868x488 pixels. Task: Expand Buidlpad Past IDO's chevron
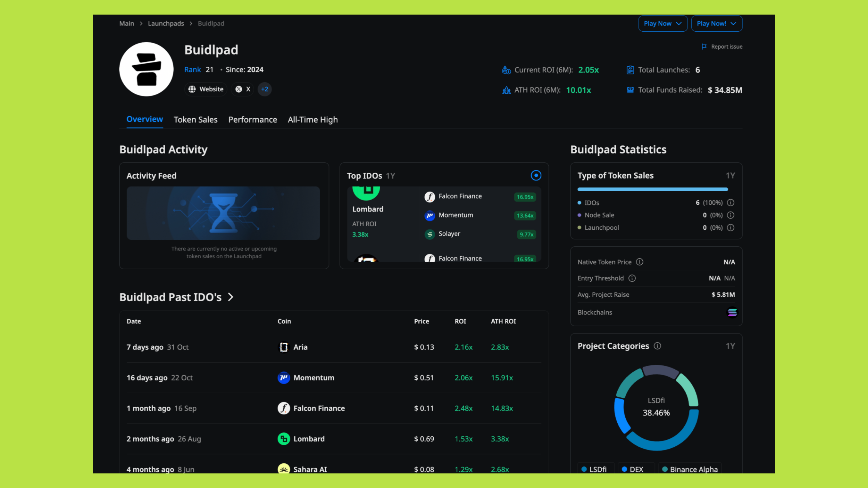(231, 297)
